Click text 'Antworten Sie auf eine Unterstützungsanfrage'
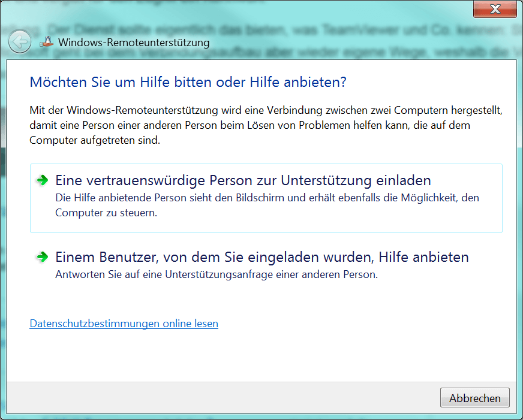The width and height of the screenshot is (523, 420). [x=217, y=274]
